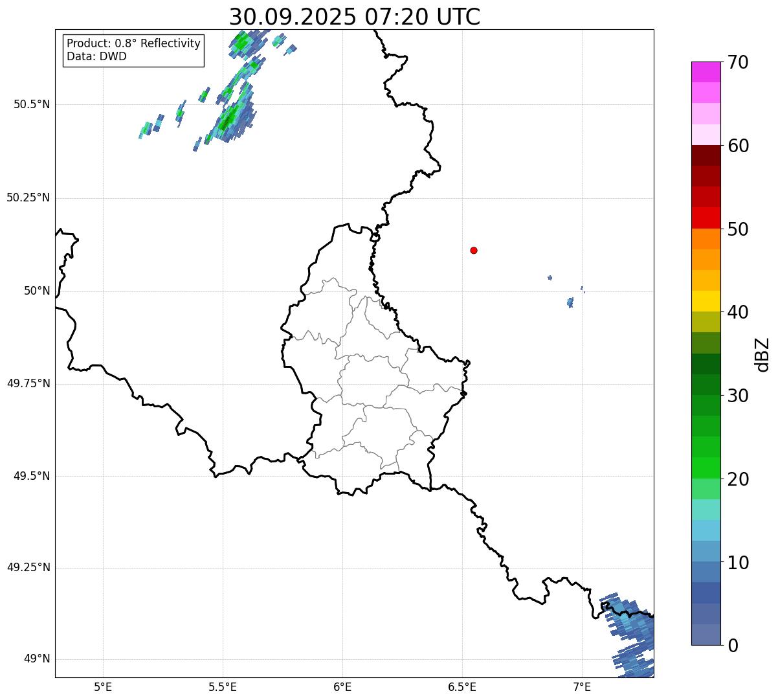Click the colorbar tick label 10
778x700 pixels.
(x=738, y=563)
